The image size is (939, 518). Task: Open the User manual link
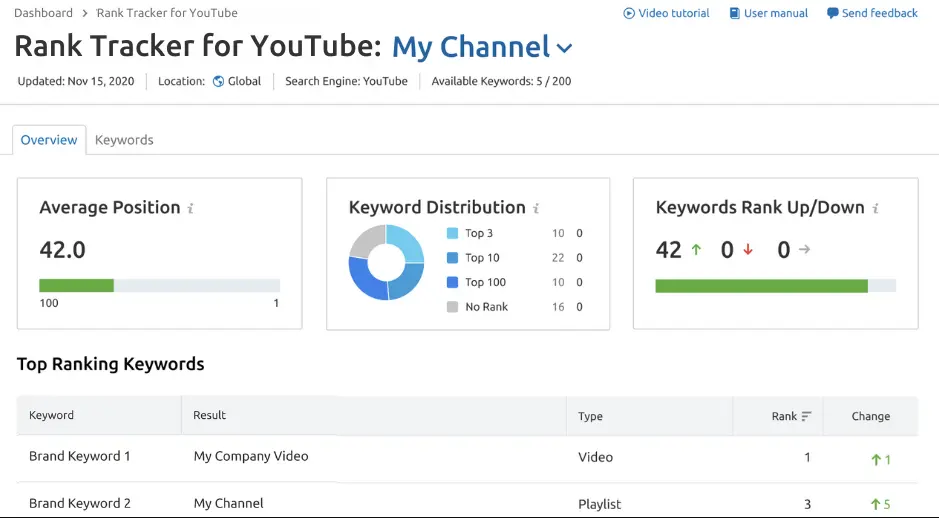(x=775, y=14)
